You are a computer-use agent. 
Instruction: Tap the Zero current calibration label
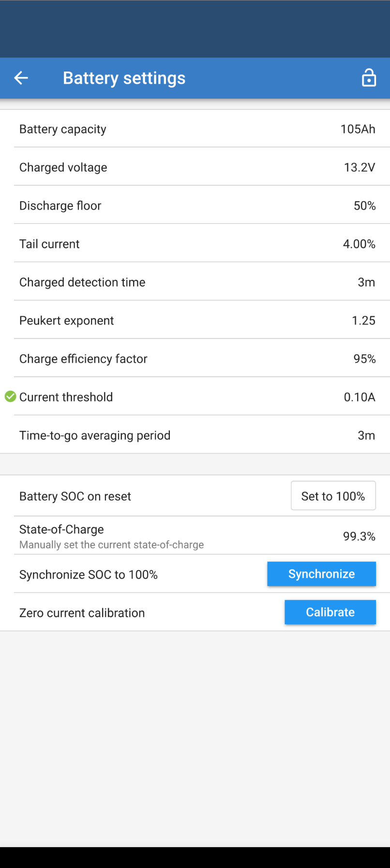point(82,613)
